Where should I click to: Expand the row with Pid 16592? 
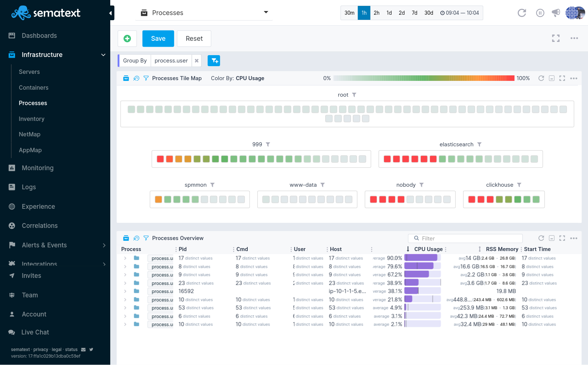click(125, 291)
